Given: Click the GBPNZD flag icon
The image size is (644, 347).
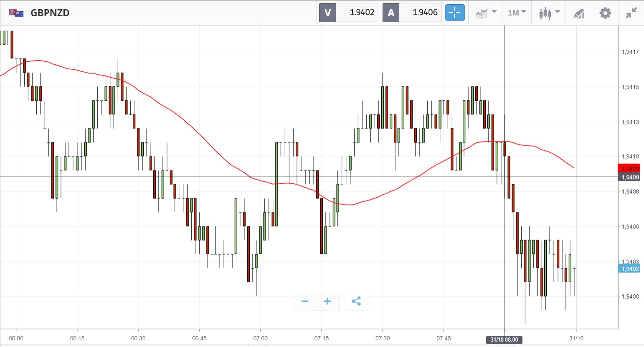Looking at the screenshot, I should click(16, 13).
